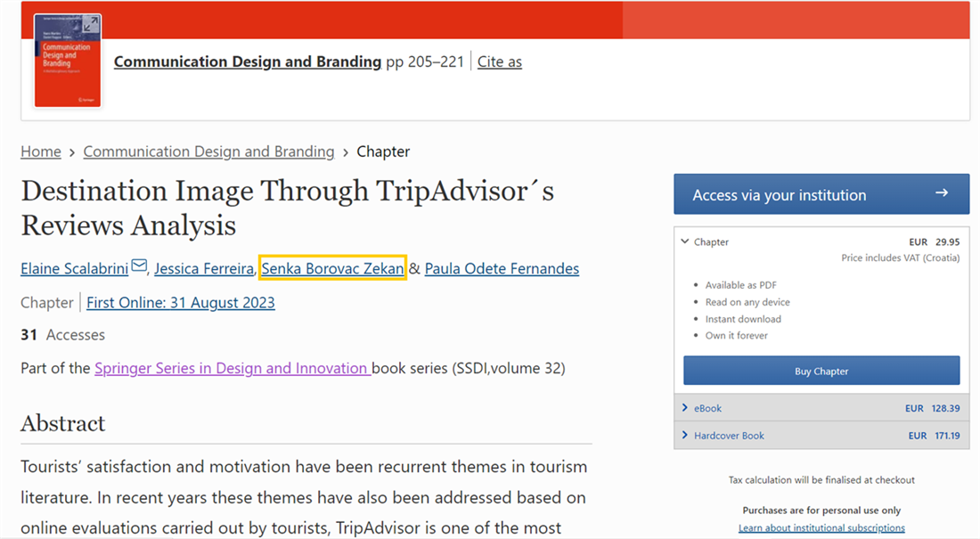Open author Jessica Ferreira

pos(204,268)
